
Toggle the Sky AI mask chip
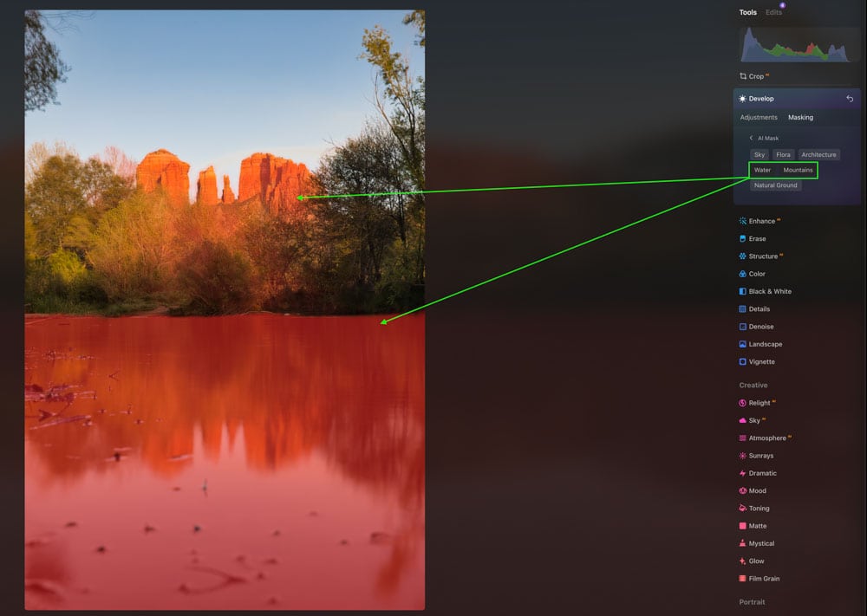coord(759,155)
